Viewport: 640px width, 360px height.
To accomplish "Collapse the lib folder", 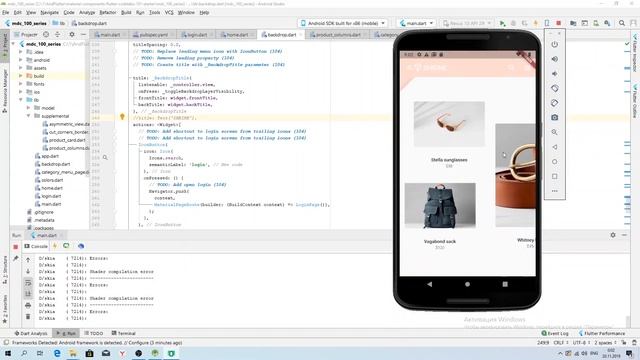I will (21, 100).
